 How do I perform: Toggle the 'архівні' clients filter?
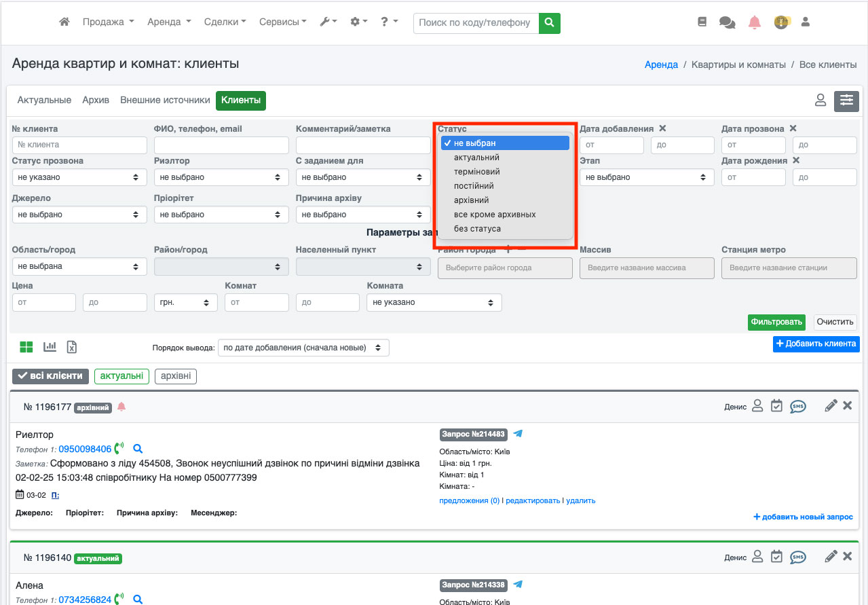coord(176,376)
